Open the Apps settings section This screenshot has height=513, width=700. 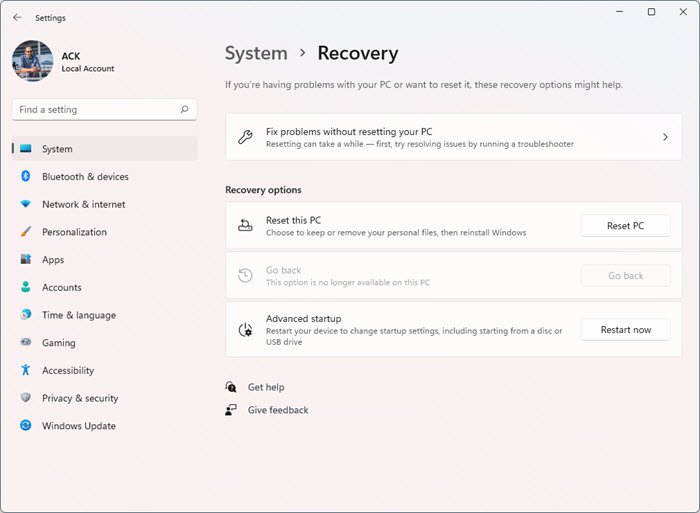pos(53,260)
